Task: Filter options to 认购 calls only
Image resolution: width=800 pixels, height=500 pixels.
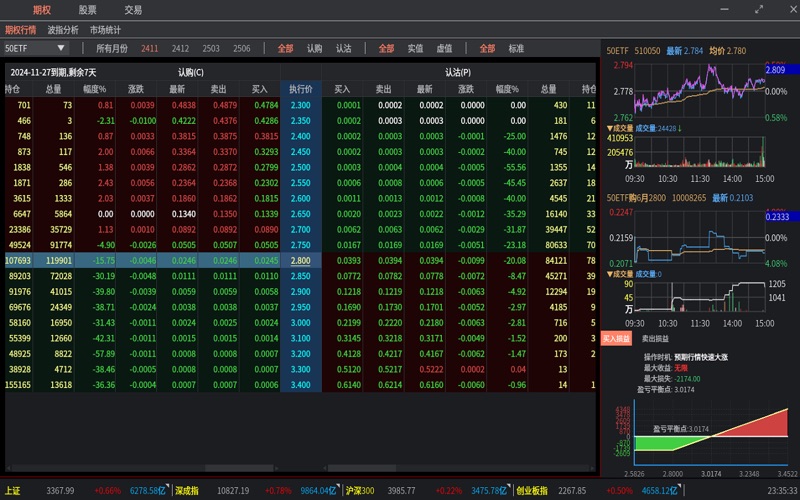Action: click(314, 48)
